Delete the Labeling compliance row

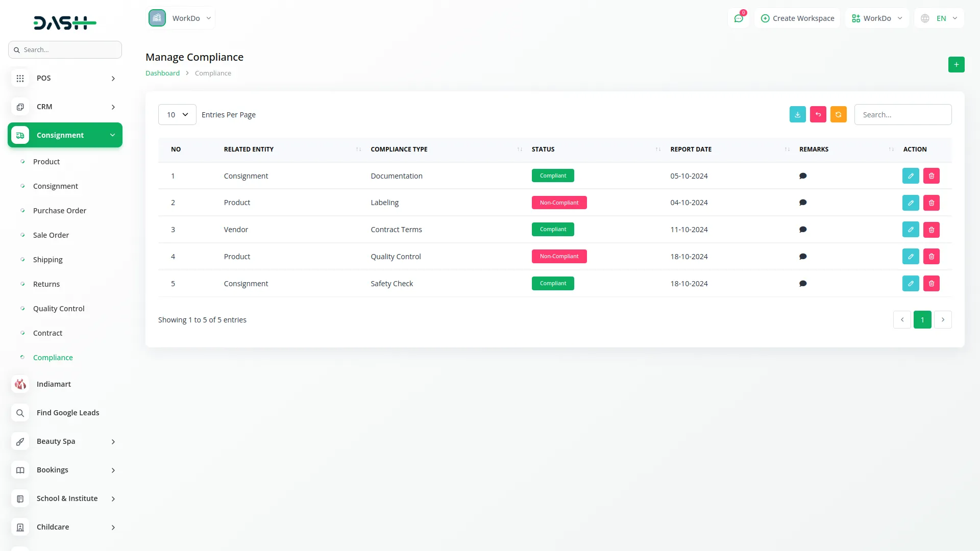(x=931, y=203)
